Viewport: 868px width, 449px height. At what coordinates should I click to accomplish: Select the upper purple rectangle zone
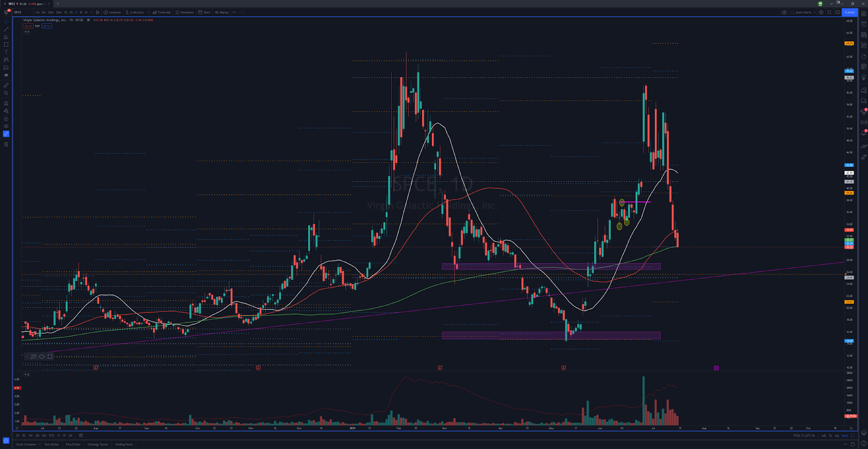pos(551,266)
